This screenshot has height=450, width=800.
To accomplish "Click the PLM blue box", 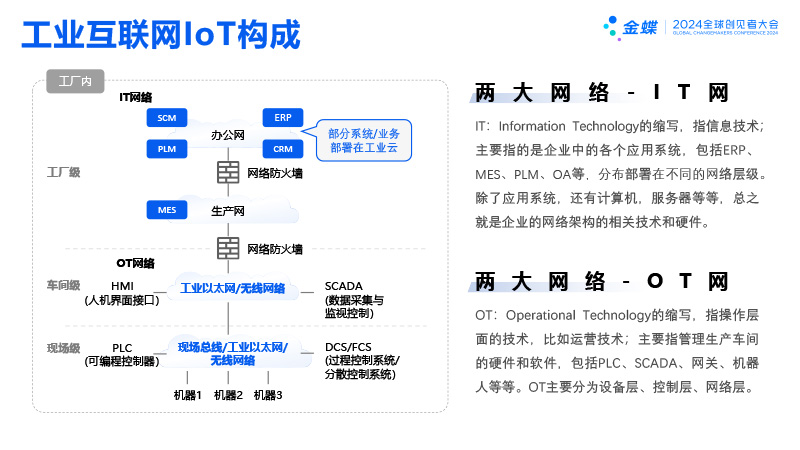I will click(x=167, y=149).
